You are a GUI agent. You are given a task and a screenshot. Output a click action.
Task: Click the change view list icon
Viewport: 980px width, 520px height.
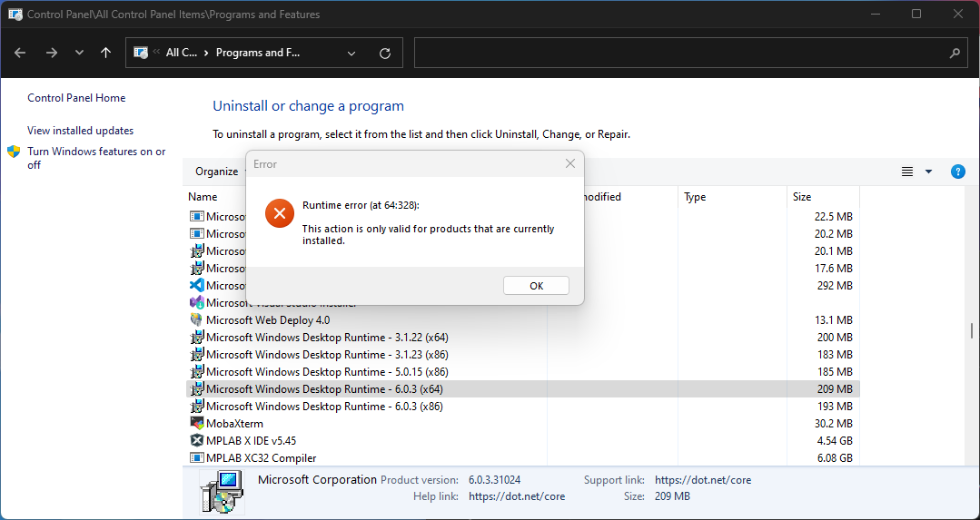click(906, 172)
